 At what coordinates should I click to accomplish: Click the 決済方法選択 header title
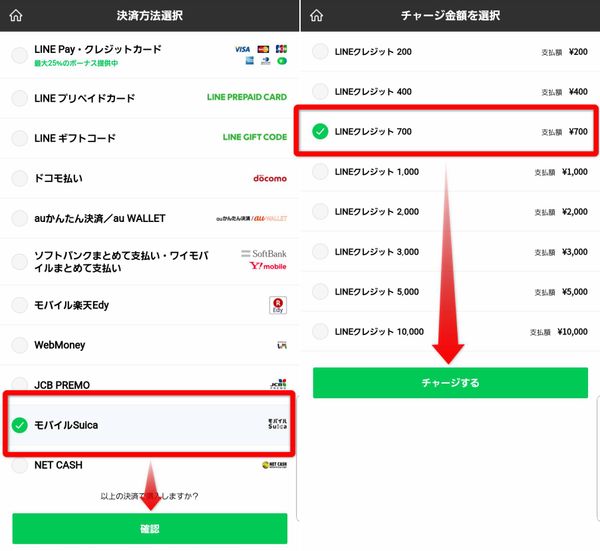coord(150,16)
